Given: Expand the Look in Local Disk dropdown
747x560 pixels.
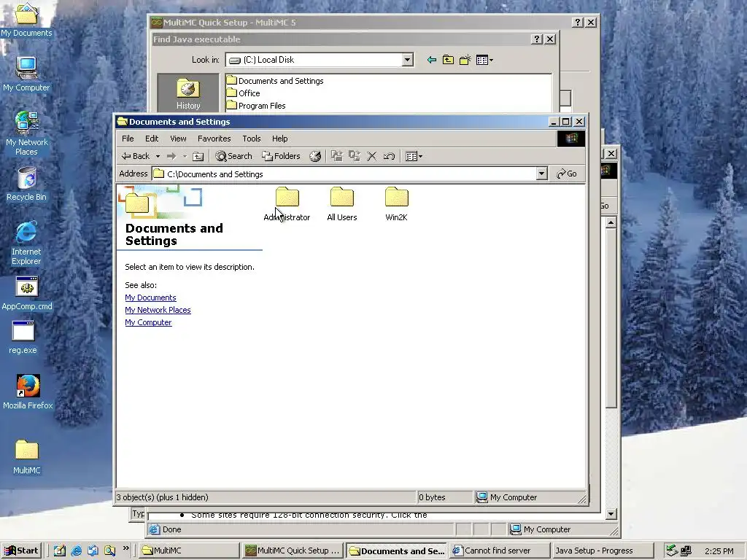Looking at the screenshot, I should (x=407, y=60).
